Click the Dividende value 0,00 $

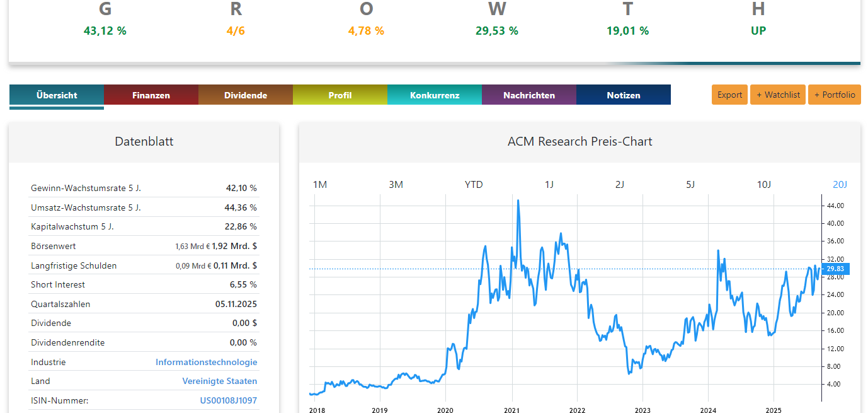244,323
